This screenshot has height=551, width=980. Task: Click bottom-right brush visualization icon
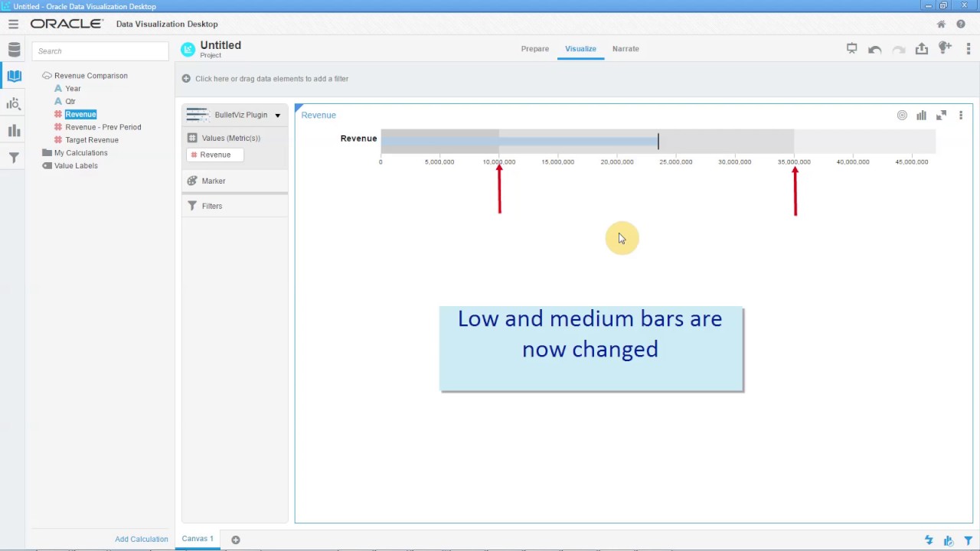point(949,540)
